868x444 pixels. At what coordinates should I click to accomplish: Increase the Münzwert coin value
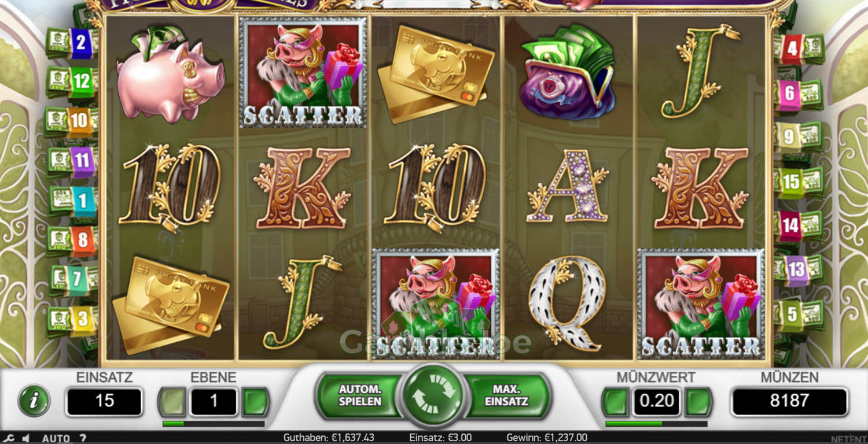tap(698, 402)
